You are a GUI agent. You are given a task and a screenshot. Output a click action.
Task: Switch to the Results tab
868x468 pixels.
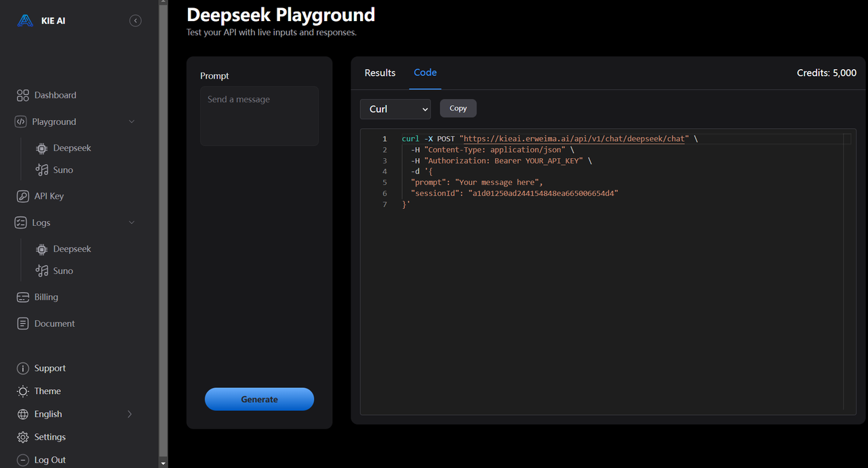(x=380, y=73)
